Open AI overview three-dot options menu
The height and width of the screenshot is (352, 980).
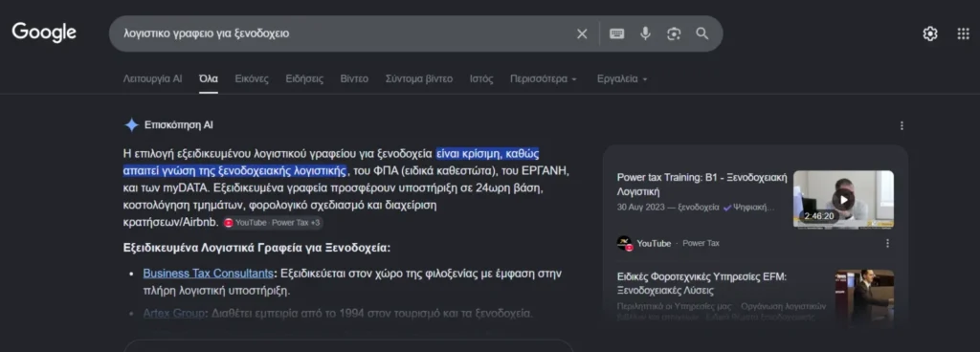[902, 125]
